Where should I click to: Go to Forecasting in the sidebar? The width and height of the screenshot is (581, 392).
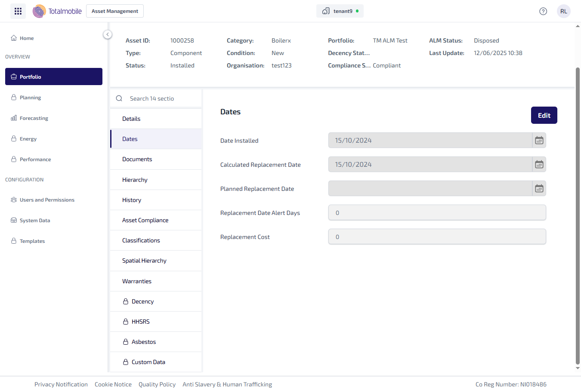click(x=34, y=118)
